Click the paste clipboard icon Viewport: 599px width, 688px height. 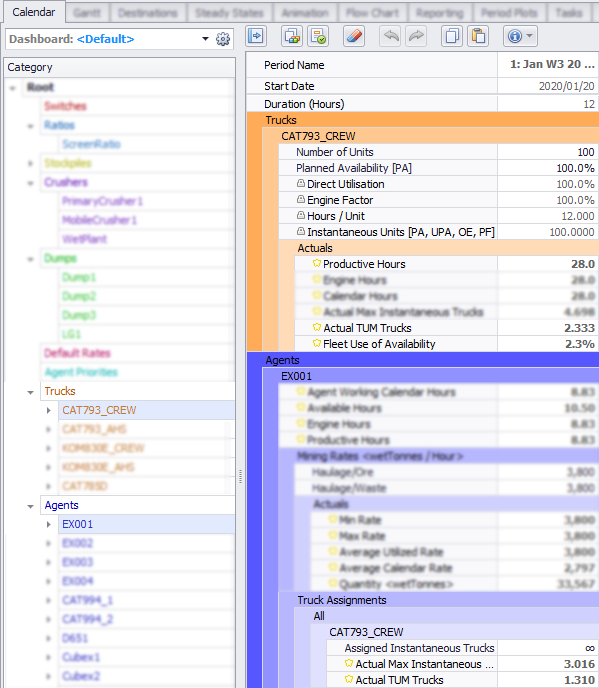478,36
